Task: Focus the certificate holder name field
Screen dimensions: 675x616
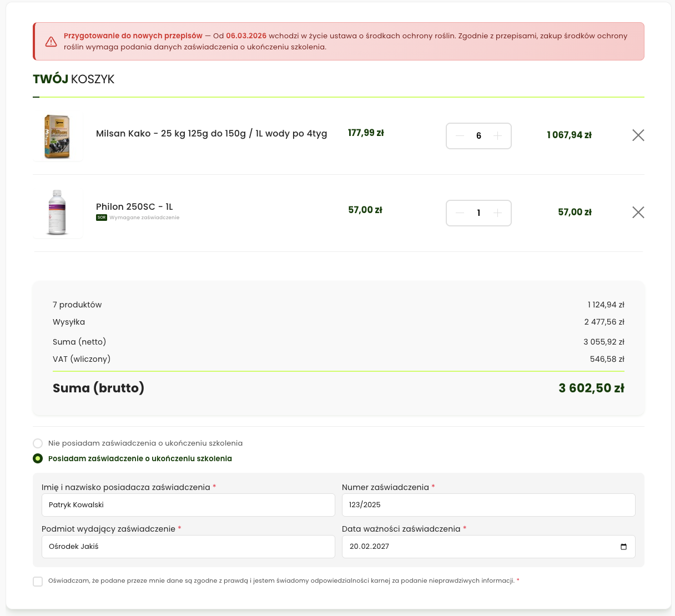Action: pyautogui.click(x=188, y=505)
